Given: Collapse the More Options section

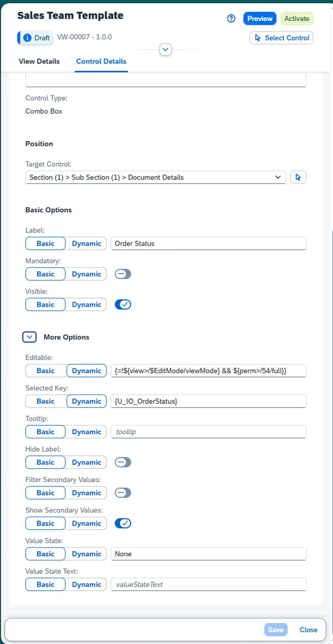Looking at the screenshot, I should point(29,337).
